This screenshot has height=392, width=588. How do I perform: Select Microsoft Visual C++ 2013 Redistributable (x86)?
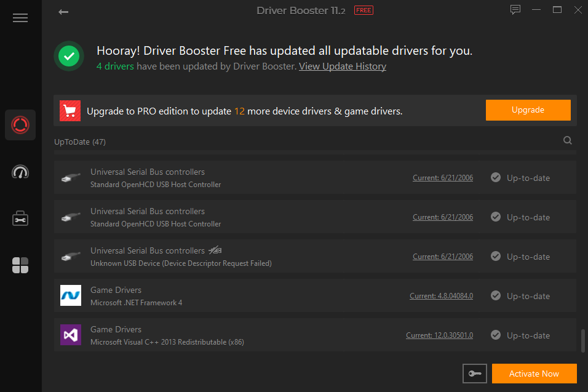(x=167, y=342)
